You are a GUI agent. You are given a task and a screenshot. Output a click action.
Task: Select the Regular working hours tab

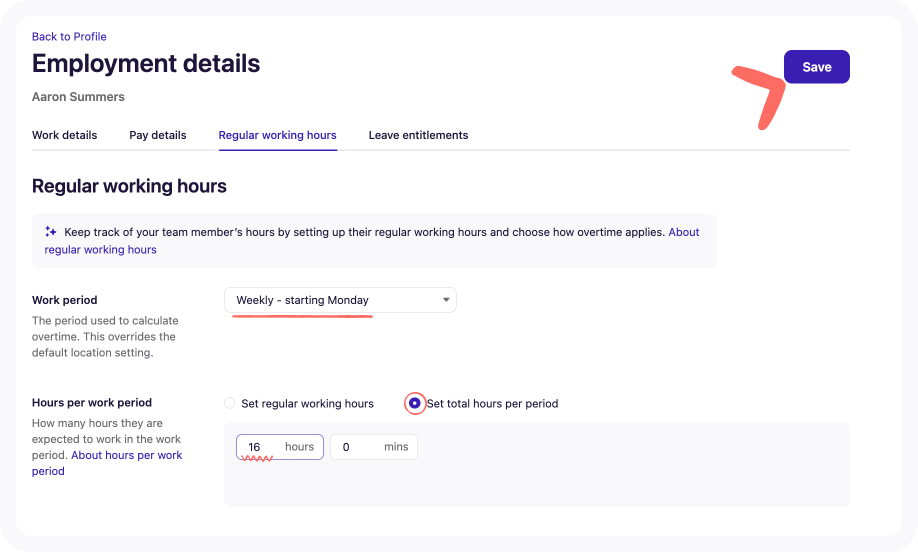point(277,135)
